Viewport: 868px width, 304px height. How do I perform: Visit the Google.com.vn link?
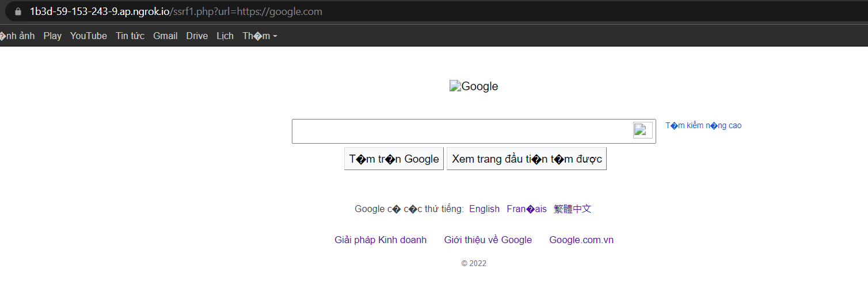[x=581, y=240]
